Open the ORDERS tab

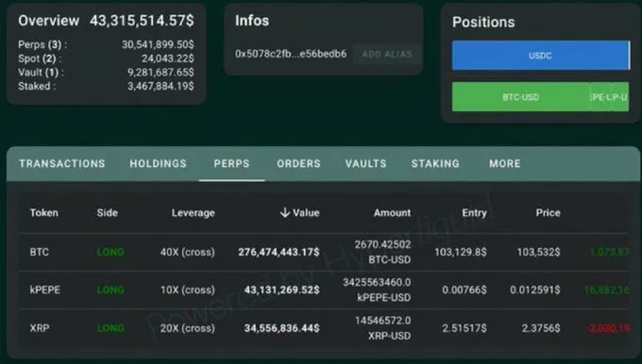coord(298,163)
